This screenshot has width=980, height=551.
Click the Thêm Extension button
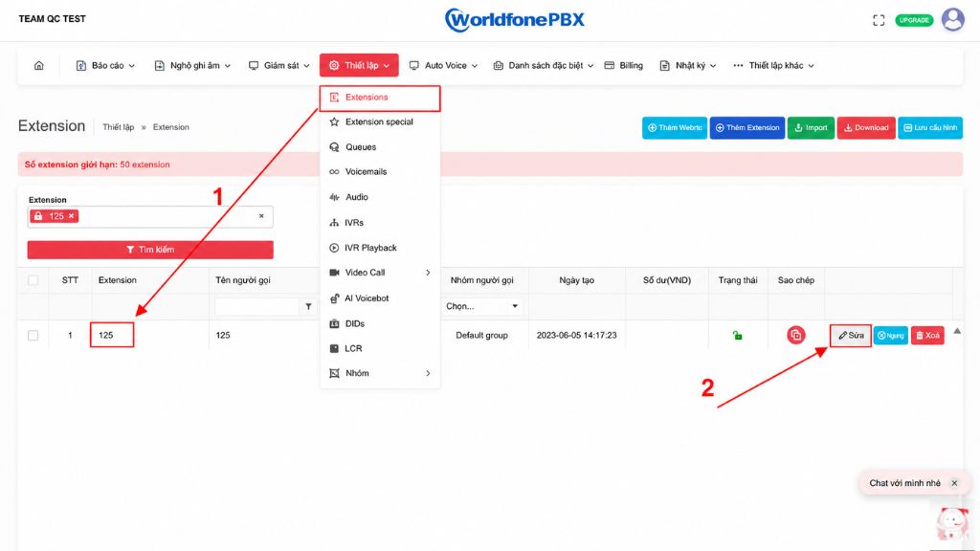tap(746, 128)
